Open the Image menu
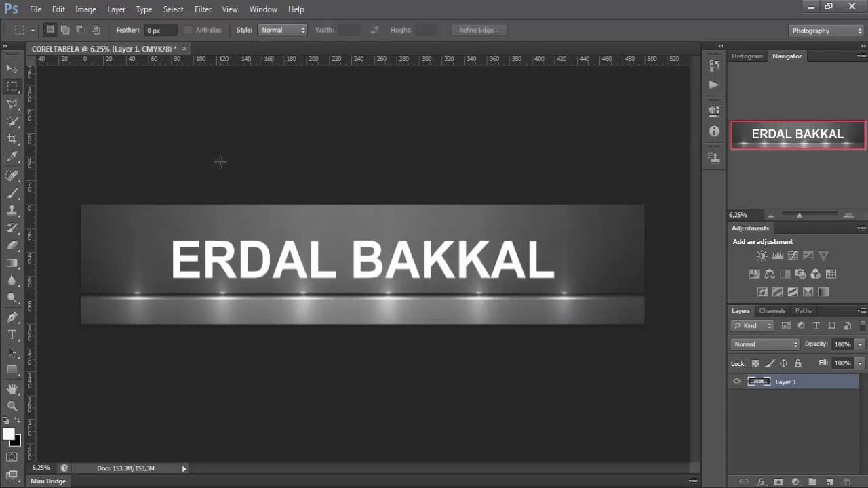The image size is (868, 488). (x=85, y=9)
